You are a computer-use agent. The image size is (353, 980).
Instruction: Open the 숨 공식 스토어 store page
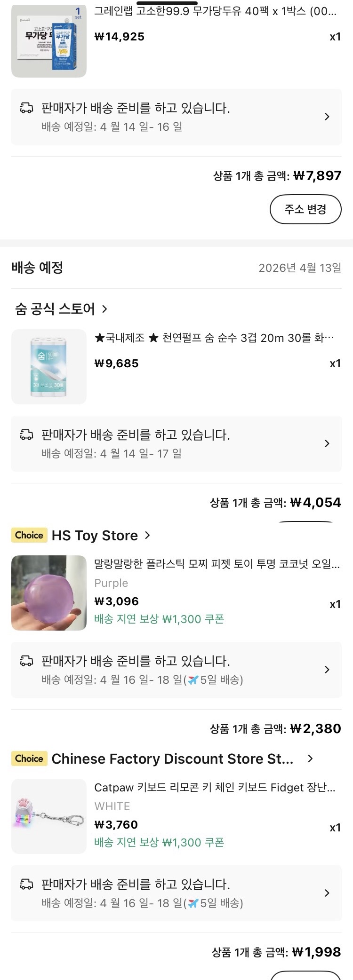click(61, 309)
